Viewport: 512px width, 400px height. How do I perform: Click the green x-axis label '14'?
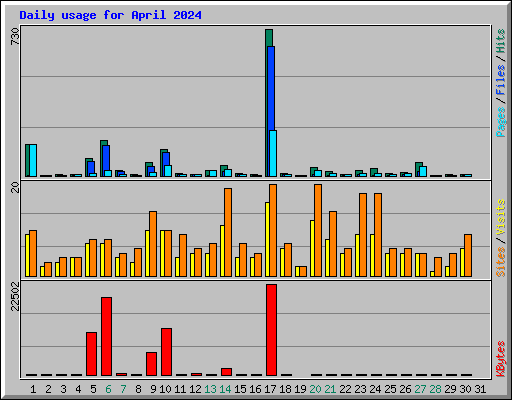(x=225, y=389)
